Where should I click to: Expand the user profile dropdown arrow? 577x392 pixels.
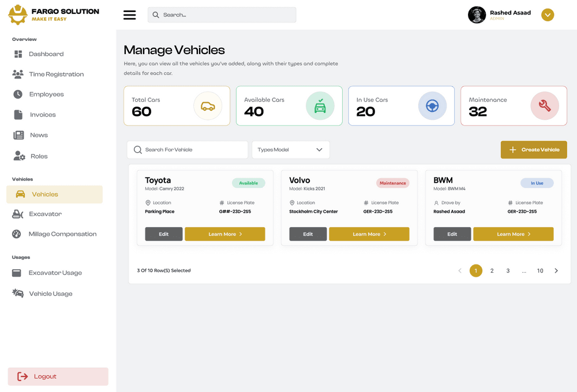click(548, 15)
